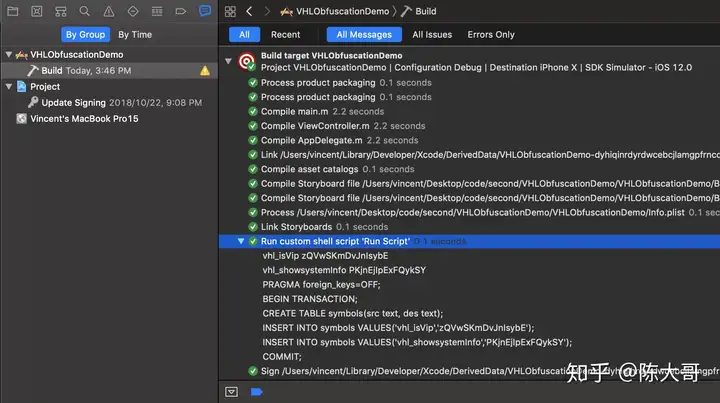Open the Find navigator magnifier icon
This screenshot has width=720, height=403.
(x=84, y=11)
